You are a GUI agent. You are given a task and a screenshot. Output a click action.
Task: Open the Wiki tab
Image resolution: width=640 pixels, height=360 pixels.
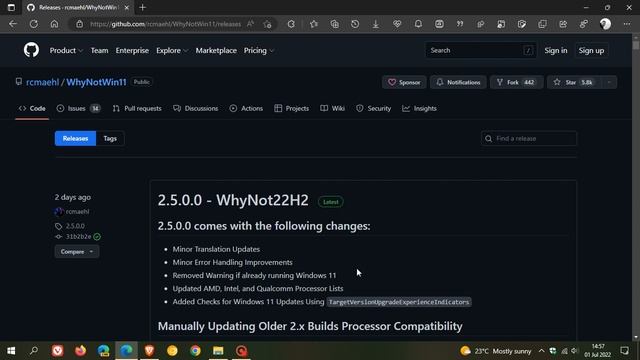tap(332, 108)
